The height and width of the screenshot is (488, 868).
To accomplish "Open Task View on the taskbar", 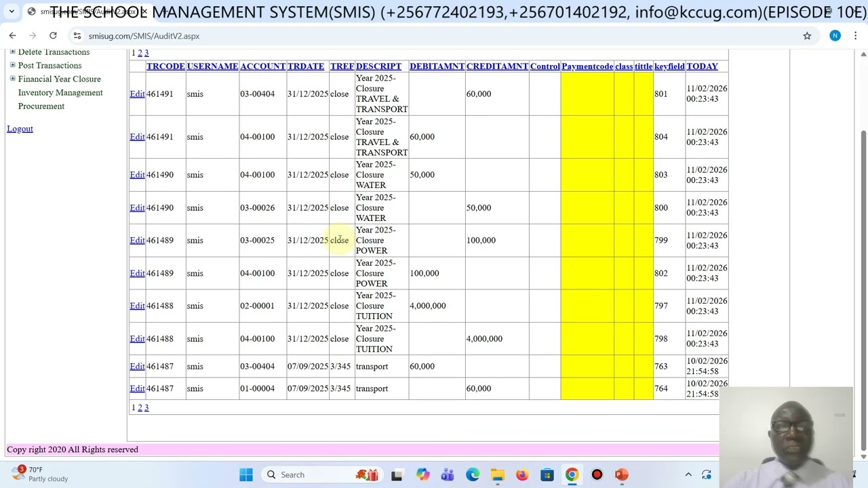I will tap(397, 475).
